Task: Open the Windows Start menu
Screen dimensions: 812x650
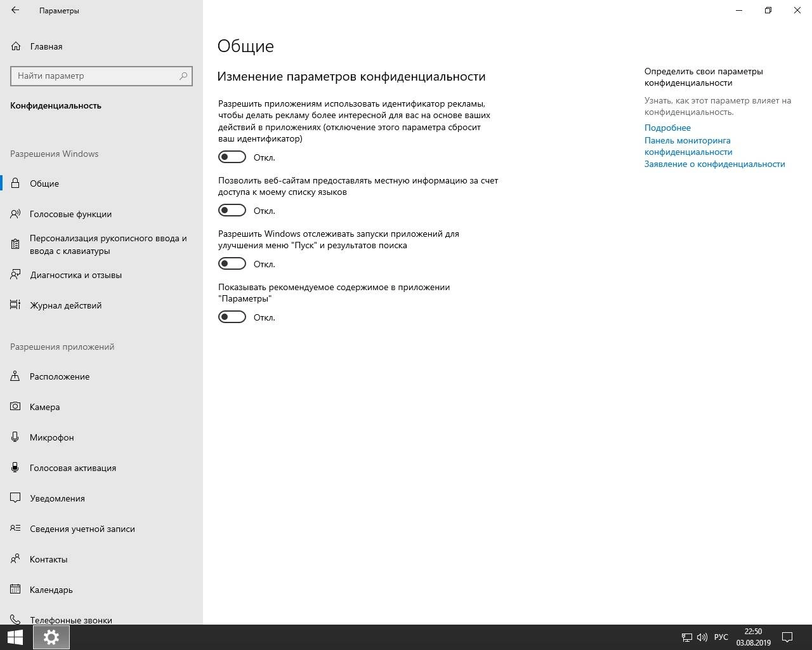Action: tap(15, 637)
